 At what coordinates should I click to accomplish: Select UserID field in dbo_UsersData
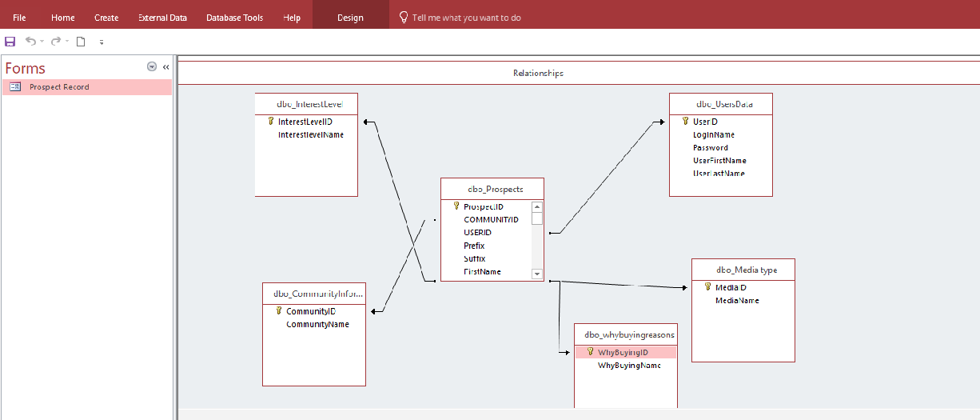pyautogui.click(x=705, y=122)
